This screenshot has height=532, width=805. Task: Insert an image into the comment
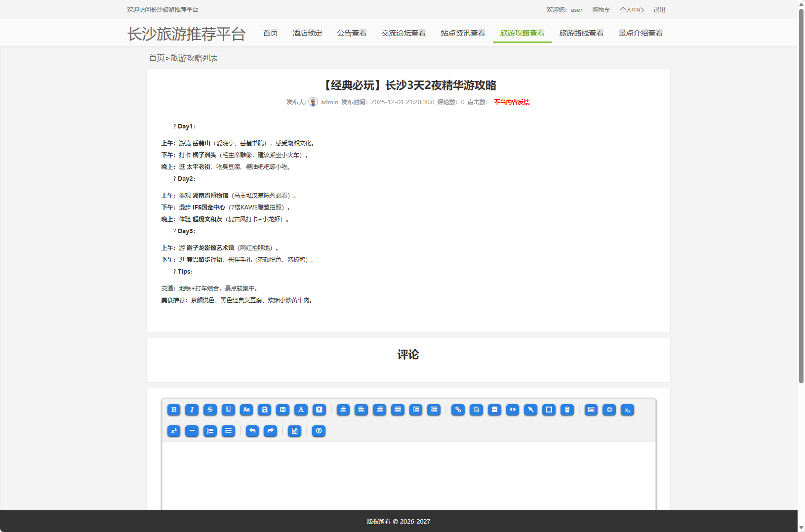pos(591,409)
